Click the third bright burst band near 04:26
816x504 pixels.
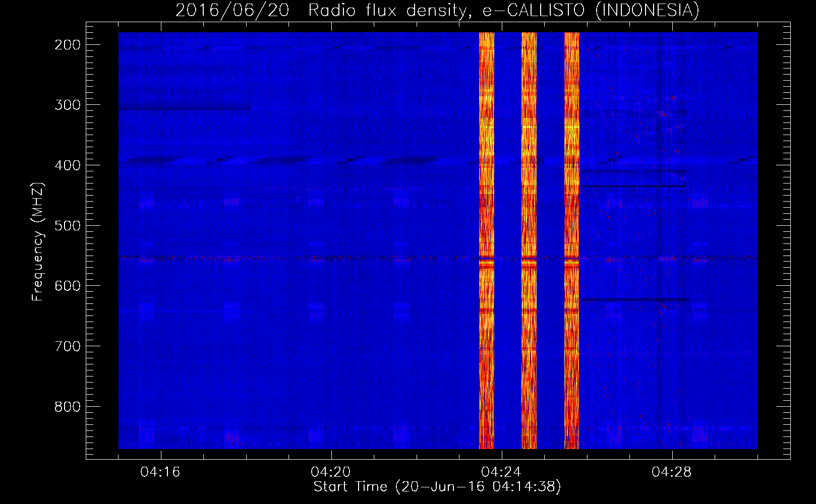pyautogui.click(x=572, y=240)
